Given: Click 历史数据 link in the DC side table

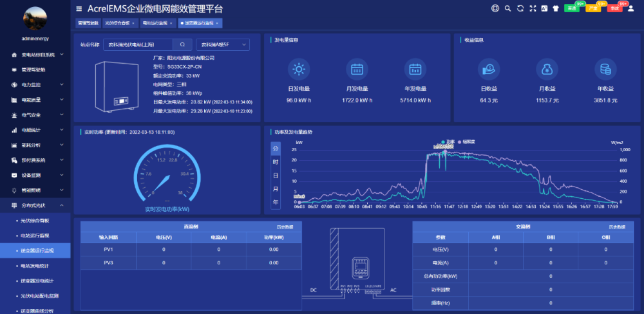Looking at the screenshot, I should click(285, 227).
